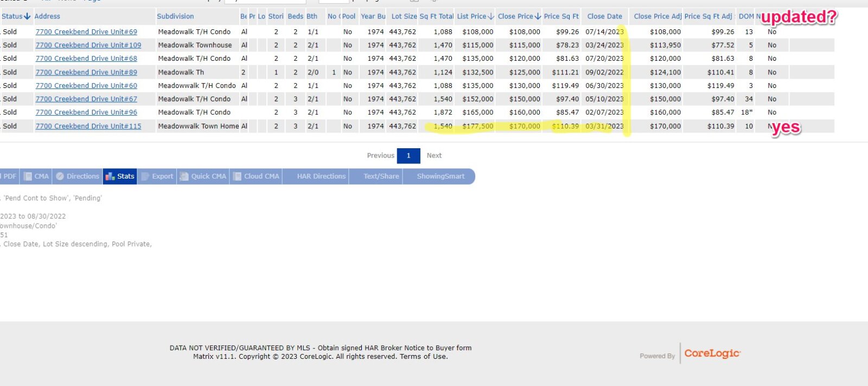Select the $152,000 list price cell
Screen dimensions: 868x386
[x=478, y=99]
